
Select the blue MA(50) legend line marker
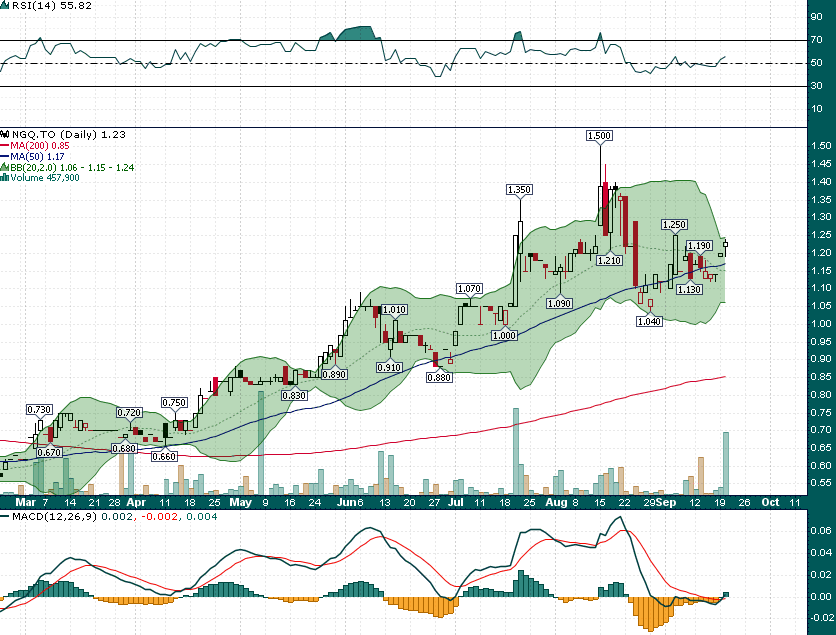point(5,157)
